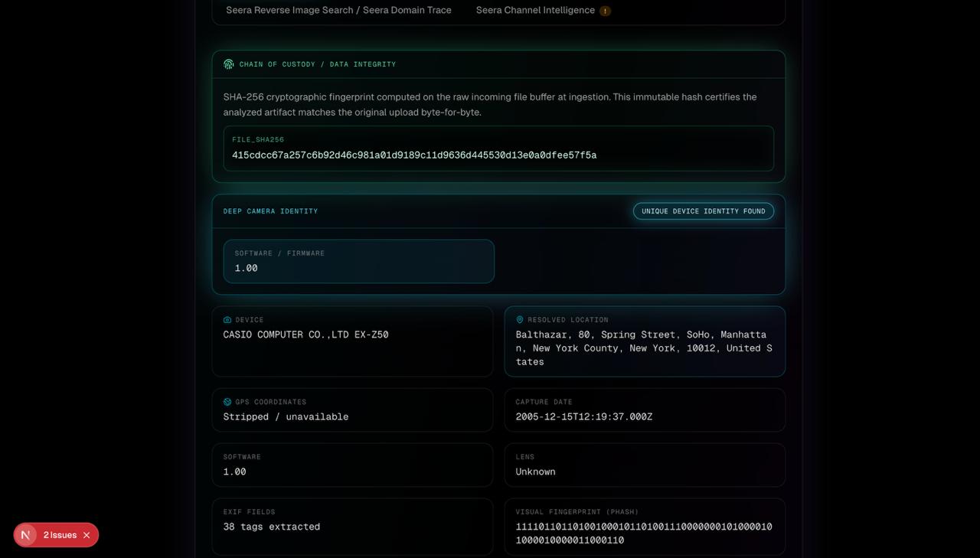
Task: Click the Deep Camera Identity heading
Action: pyautogui.click(x=270, y=211)
